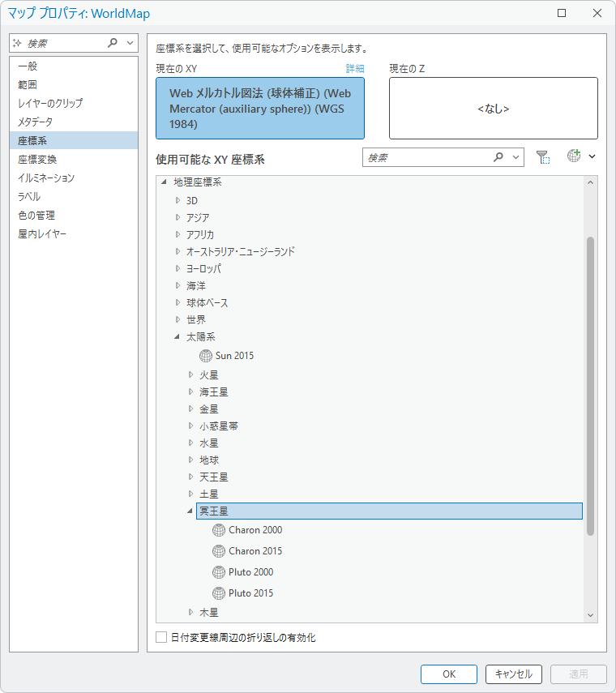
Task: Expand the 海洋 tree node
Action: tap(178, 285)
